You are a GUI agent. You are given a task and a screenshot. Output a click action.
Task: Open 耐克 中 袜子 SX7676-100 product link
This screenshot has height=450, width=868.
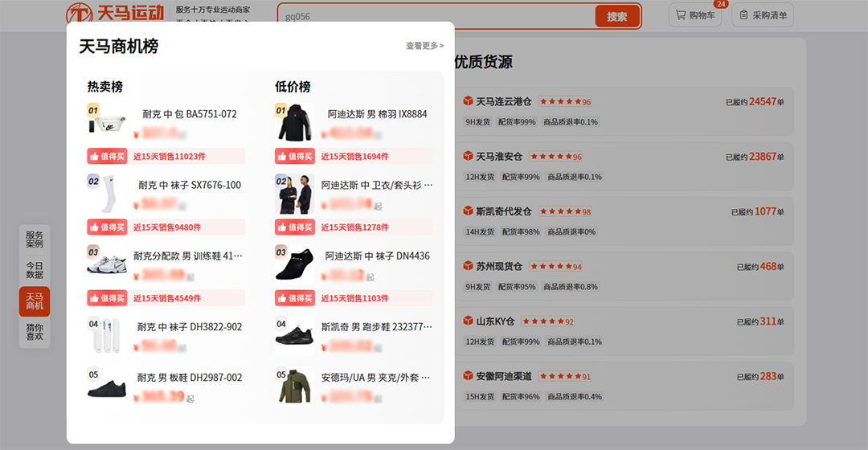point(189,186)
